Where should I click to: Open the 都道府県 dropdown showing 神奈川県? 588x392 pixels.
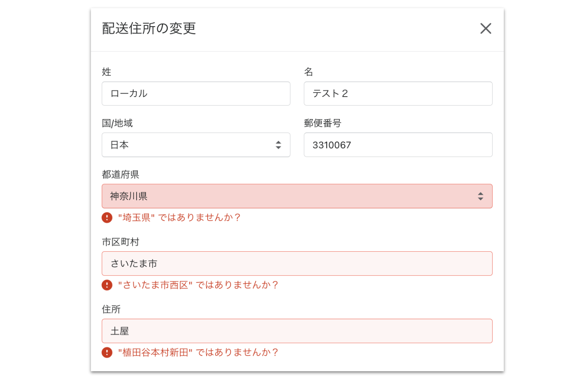click(286, 196)
